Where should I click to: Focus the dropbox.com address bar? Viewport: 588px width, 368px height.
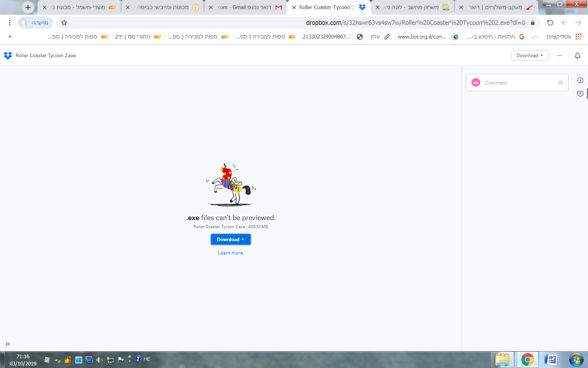[x=415, y=23]
